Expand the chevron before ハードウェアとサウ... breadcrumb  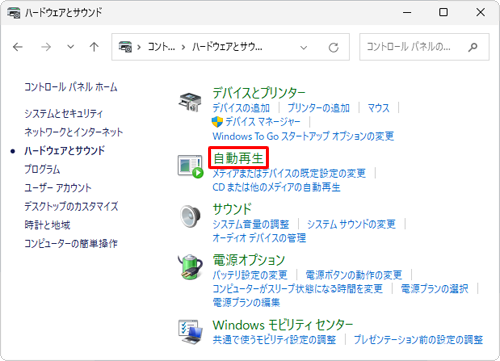183,47
